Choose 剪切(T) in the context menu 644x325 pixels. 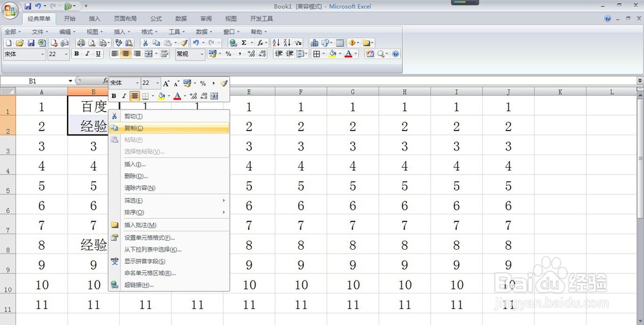[x=169, y=116]
